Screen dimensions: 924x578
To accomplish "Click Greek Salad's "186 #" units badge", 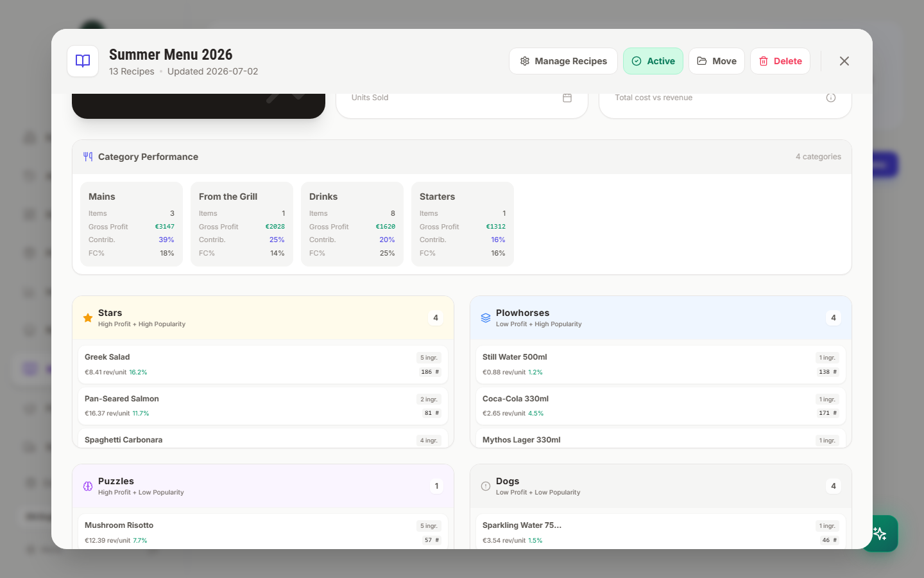I will (430, 372).
